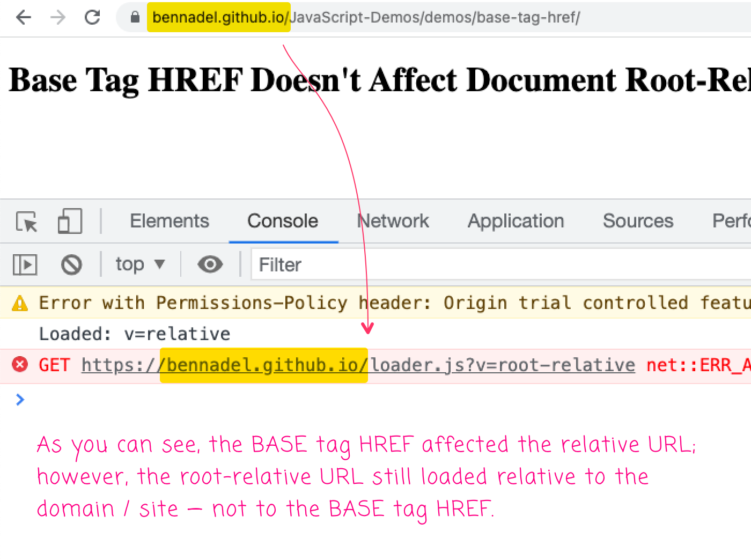This screenshot has width=751, height=560.
Task: Click the padlock site security icon
Action: pos(135,18)
